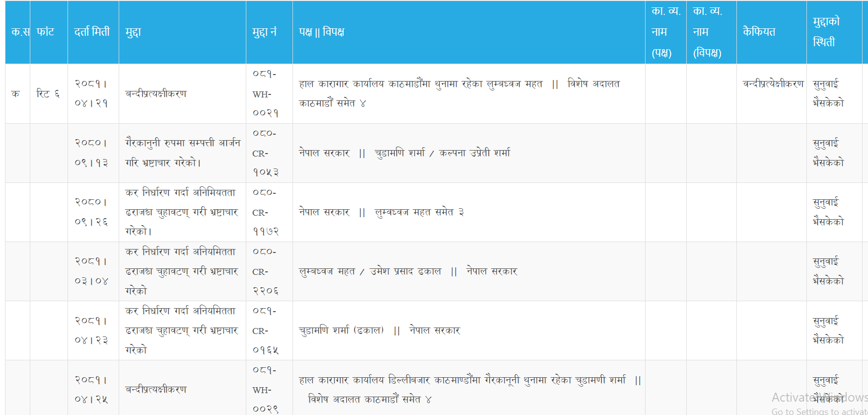Screen dimensions: 868x415
Task: Click case number ०८०-CR-२२०६
Action: tap(265, 271)
